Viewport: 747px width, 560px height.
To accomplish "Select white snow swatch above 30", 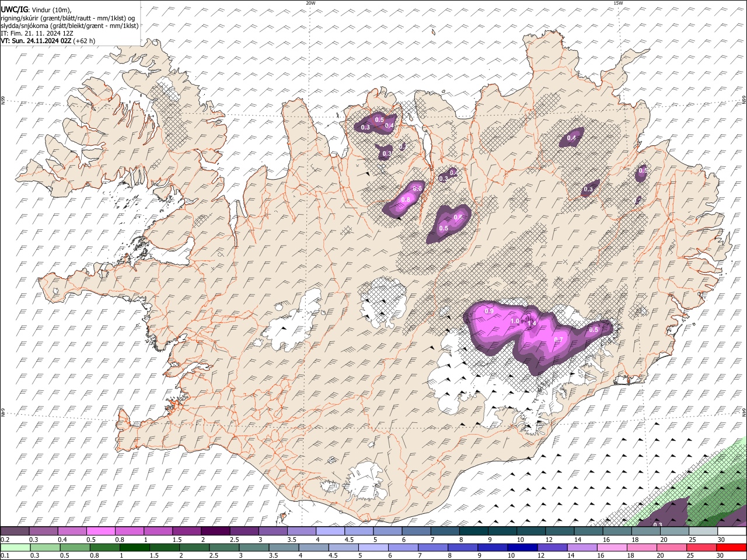I will (x=732, y=531).
